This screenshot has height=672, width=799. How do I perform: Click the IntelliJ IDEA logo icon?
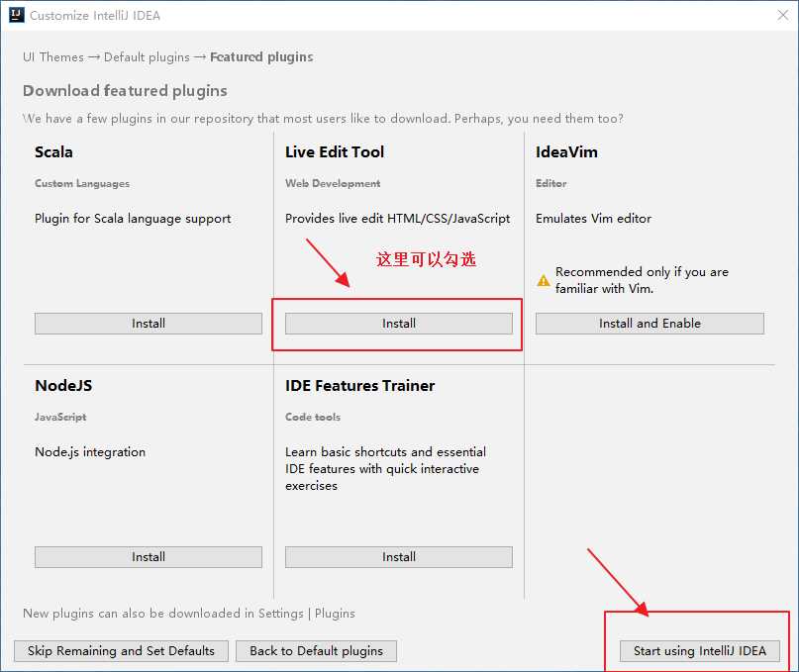point(16,15)
